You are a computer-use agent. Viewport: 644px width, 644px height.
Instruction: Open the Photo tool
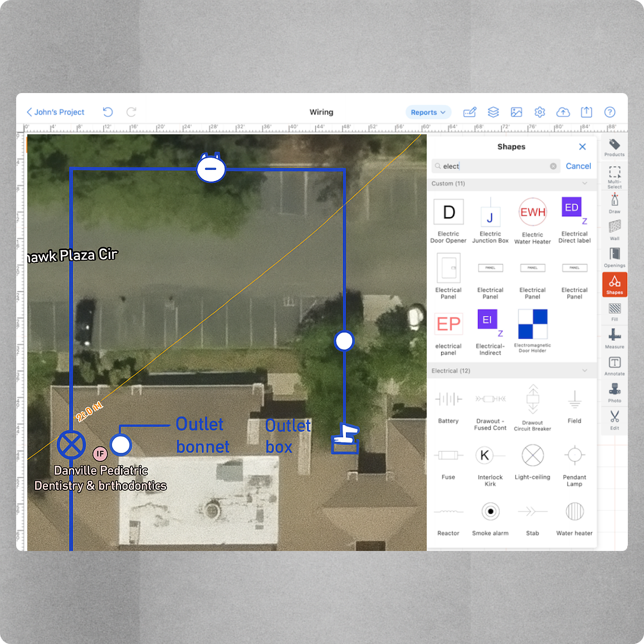coord(614,393)
